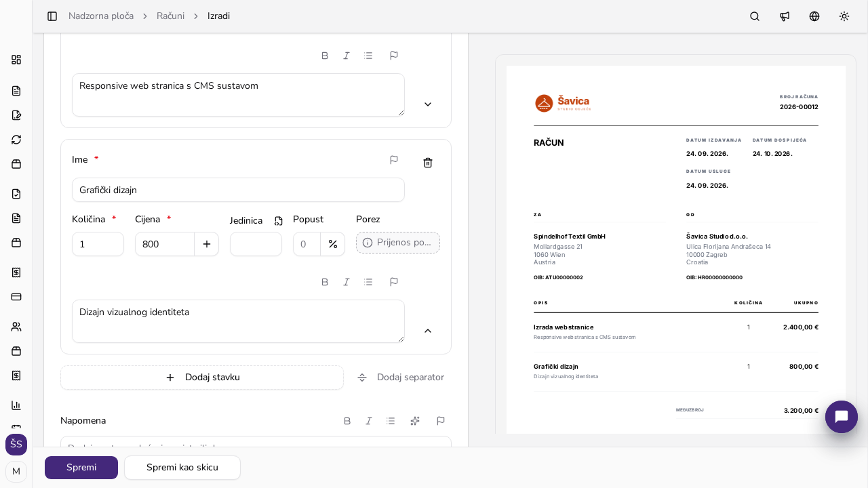Viewport: 868px width, 488px height.
Task: Open the dashboard grid icon in sidebar
Action: coord(16,60)
